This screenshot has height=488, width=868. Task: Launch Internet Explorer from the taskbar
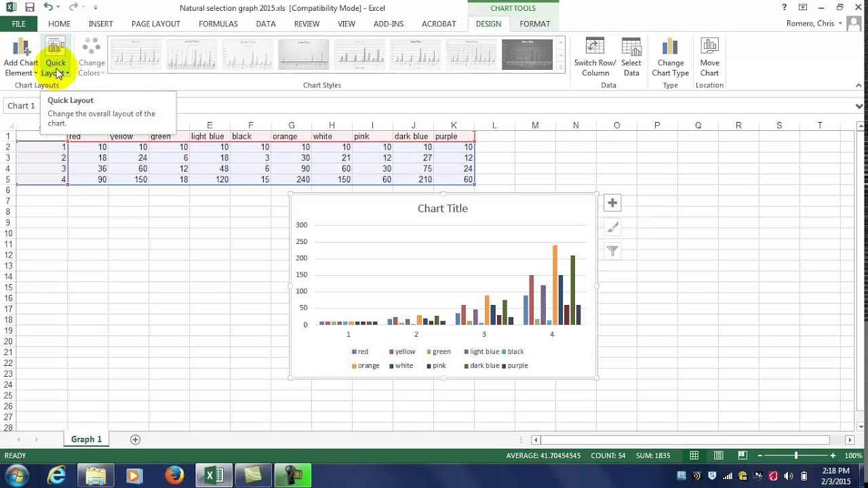pyautogui.click(x=56, y=476)
